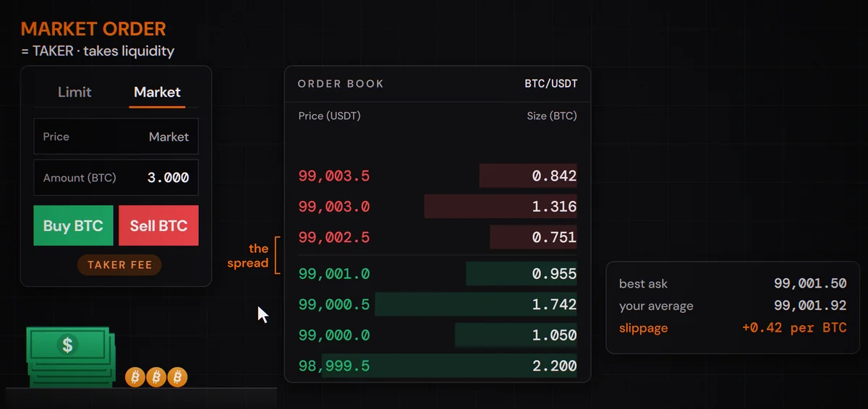Select ask price 99,002.5
The width and height of the screenshot is (868, 409).
(334, 237)
